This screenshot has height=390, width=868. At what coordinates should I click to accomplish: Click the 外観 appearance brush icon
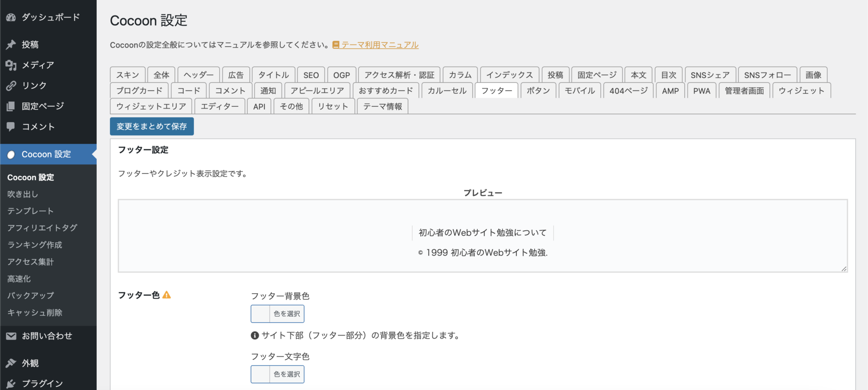pyautogui.click(x=11, y=363)
